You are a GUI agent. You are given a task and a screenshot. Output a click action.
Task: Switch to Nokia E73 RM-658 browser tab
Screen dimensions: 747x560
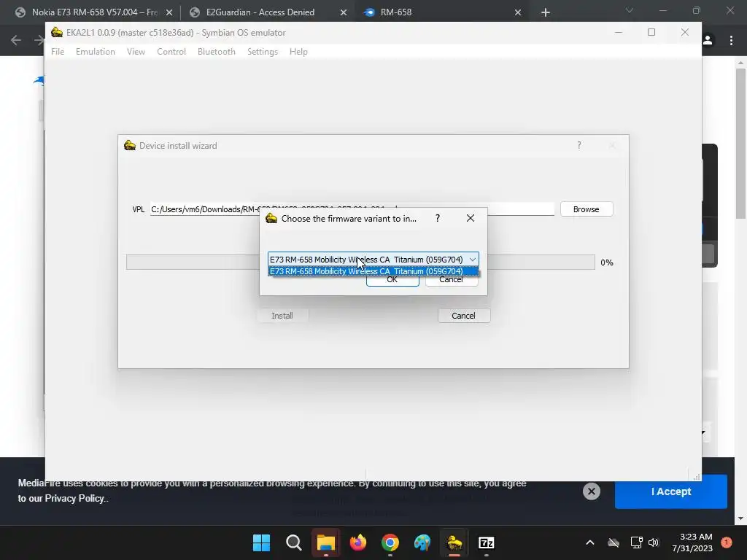[94, 12]
